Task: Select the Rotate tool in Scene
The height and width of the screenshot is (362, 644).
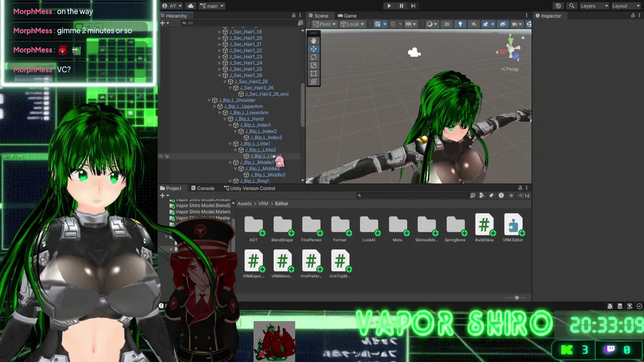Action: click(313, 57)
